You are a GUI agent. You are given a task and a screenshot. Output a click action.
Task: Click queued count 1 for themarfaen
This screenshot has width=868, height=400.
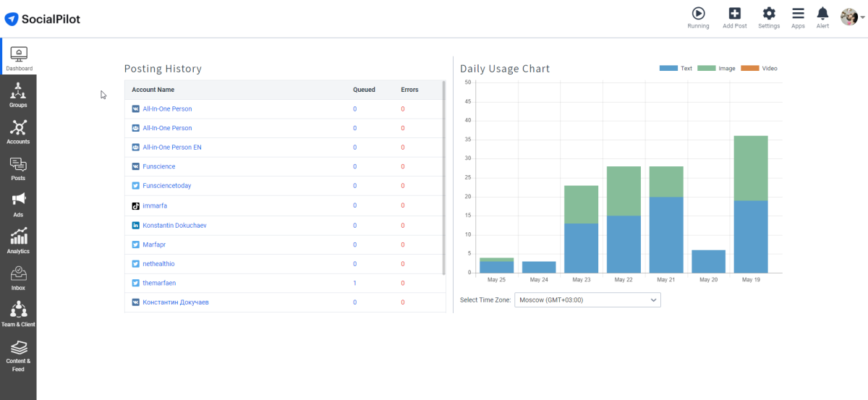[x=354, y=283]
